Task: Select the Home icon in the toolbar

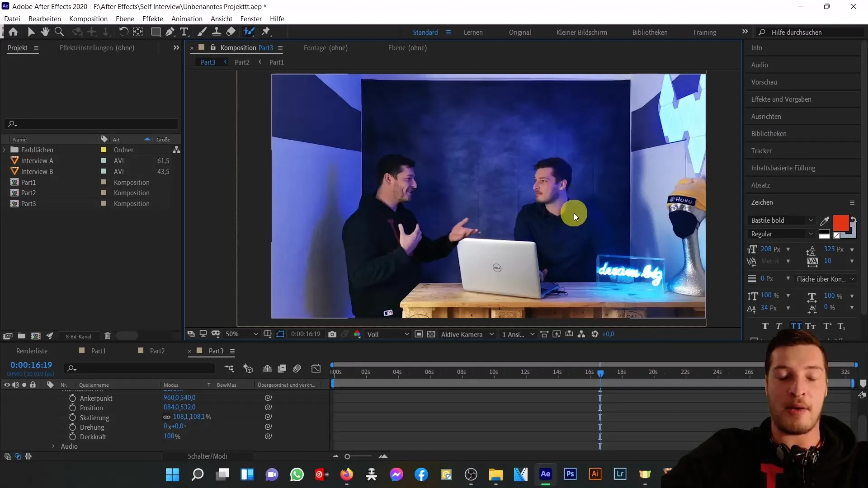Action: pyautogui.click(x=13, y=32)
